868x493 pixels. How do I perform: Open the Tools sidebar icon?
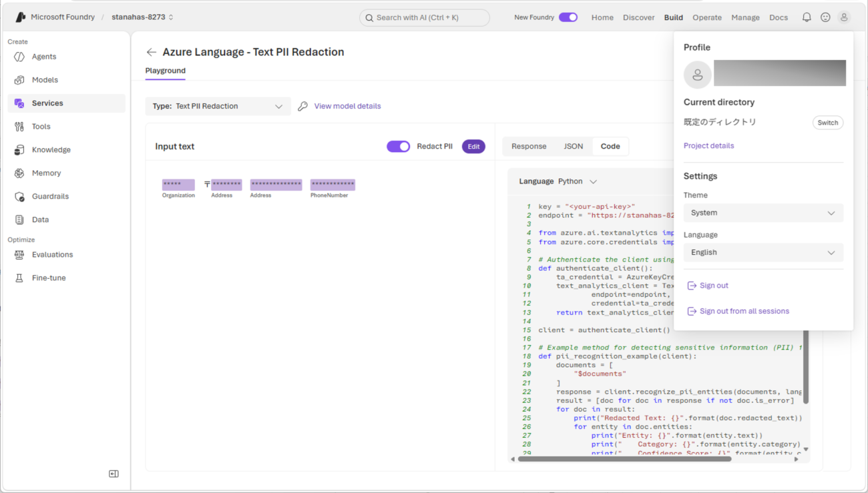click(19, 127)
